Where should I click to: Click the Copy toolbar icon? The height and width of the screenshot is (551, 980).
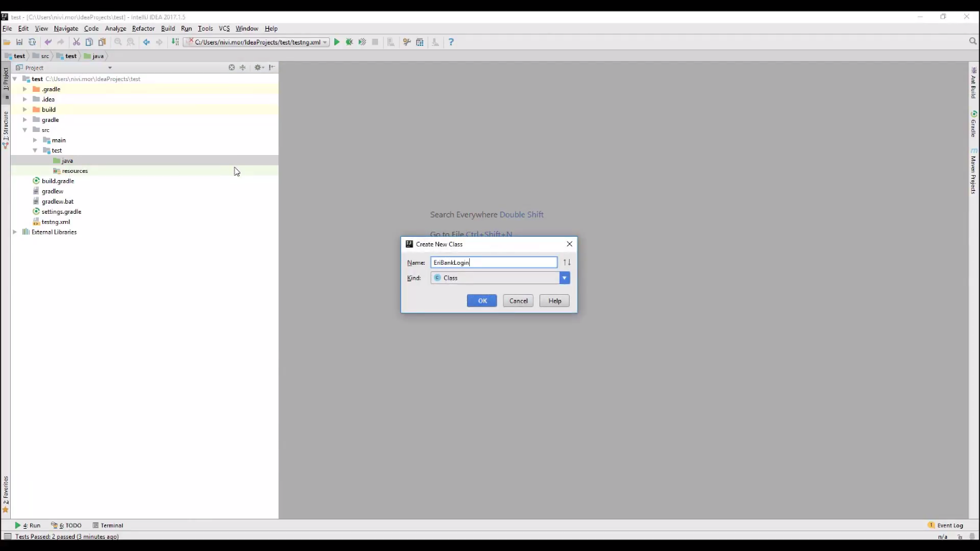point(89,42)
